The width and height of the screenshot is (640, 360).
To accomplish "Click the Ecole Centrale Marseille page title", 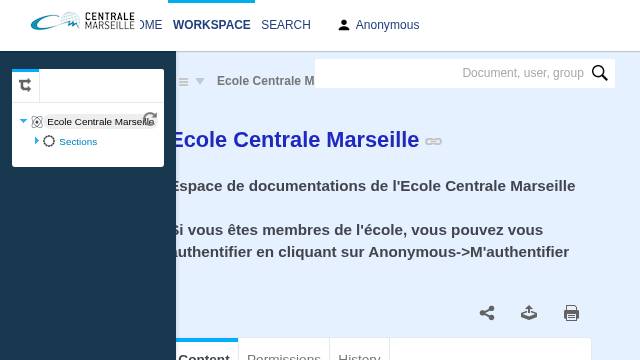I will coord(298,140).
